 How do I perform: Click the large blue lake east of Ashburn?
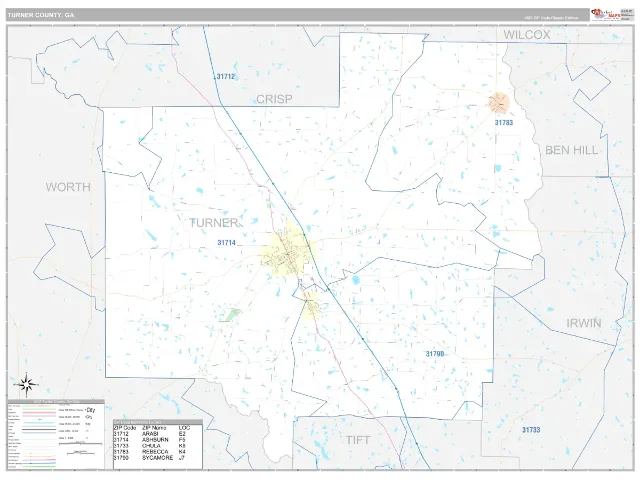pos(356,280)
